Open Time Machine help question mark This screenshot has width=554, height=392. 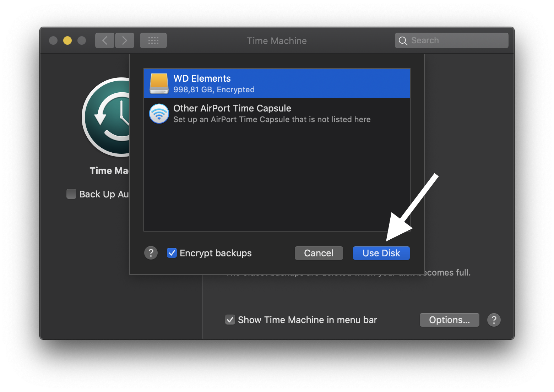[x=494, y=320]
